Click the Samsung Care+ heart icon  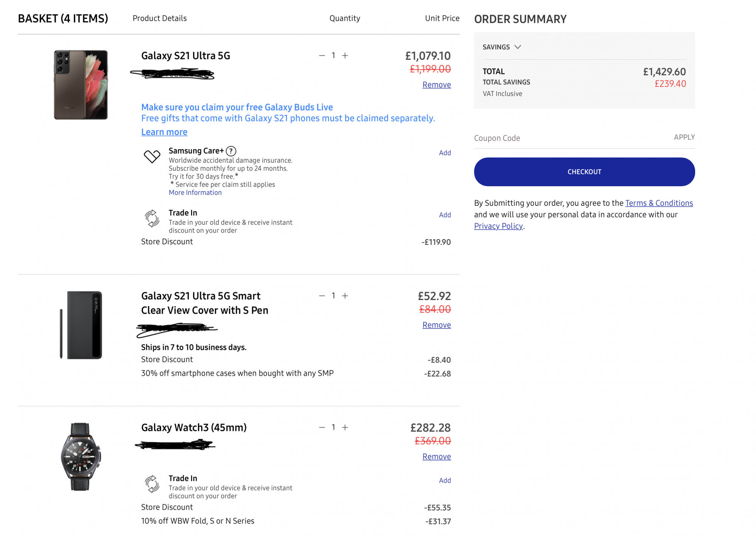152,156
